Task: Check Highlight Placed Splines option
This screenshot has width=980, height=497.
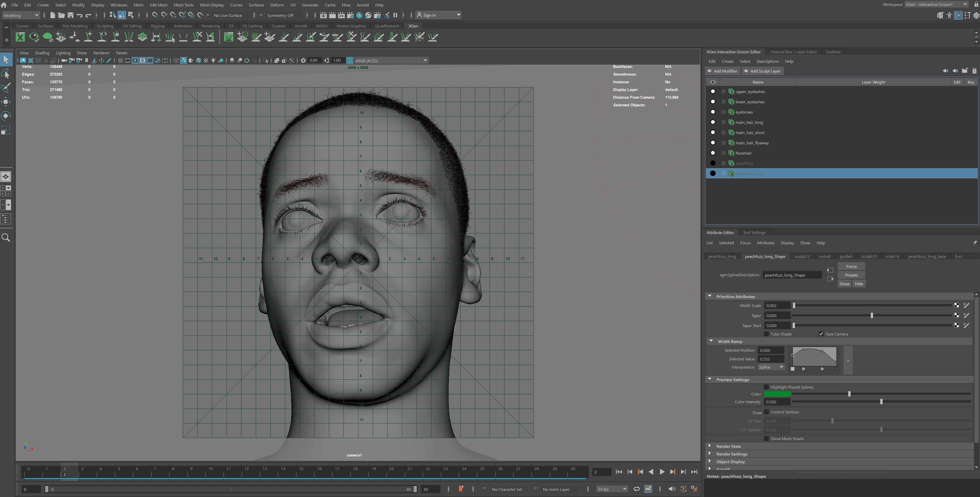Action: point(766,387)
